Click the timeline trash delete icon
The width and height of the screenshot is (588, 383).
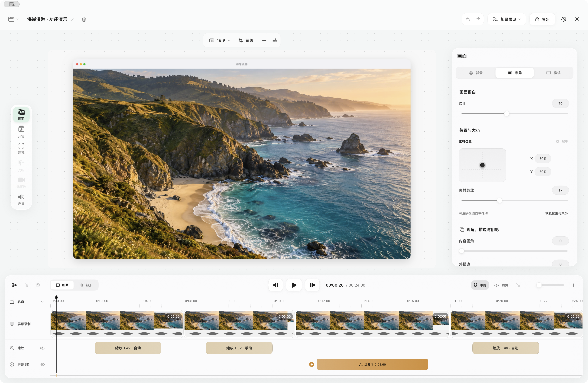[x=26, y=285]
